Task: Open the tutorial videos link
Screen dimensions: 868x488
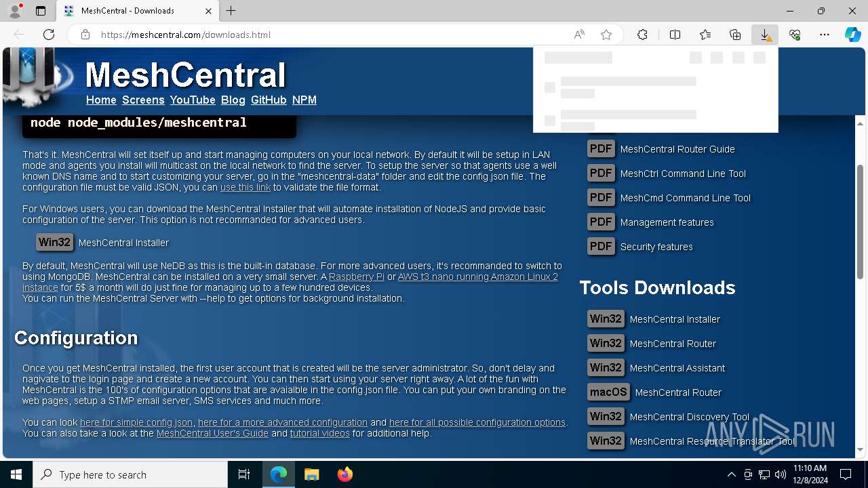Action: pos(320,433)
